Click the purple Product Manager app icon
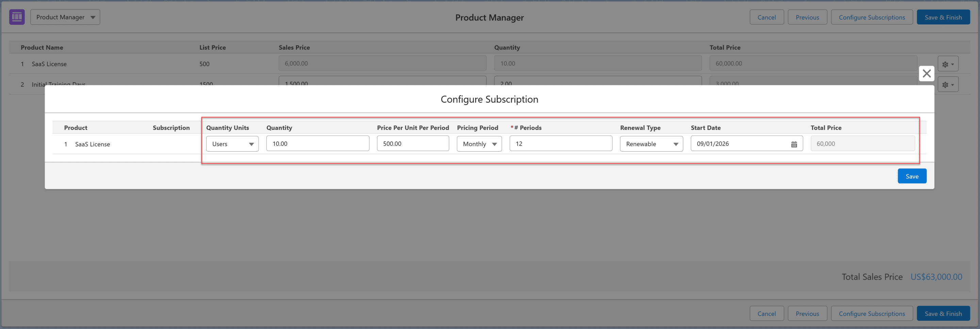 tap(17, 17)
